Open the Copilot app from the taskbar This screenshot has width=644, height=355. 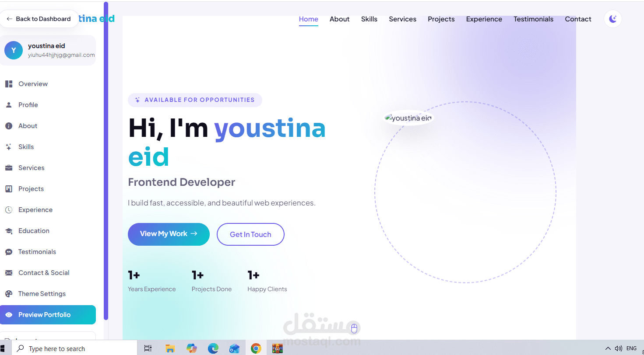[192, 348]
